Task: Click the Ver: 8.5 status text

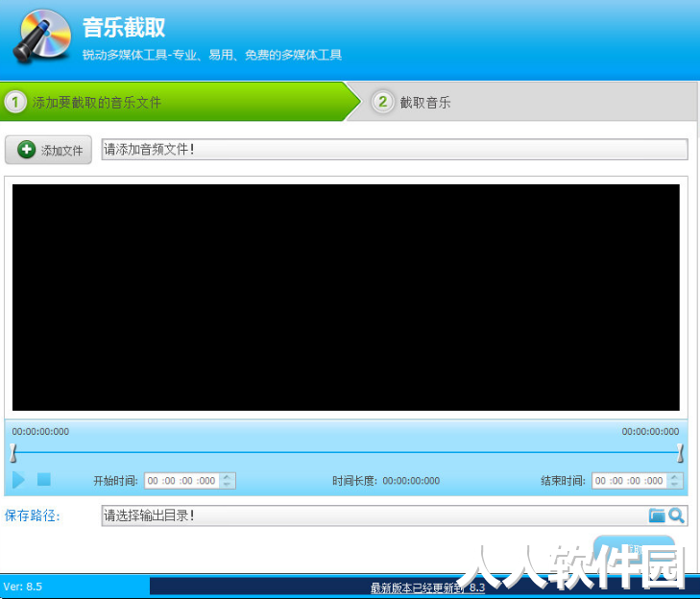Action: [x=22, y=587]
